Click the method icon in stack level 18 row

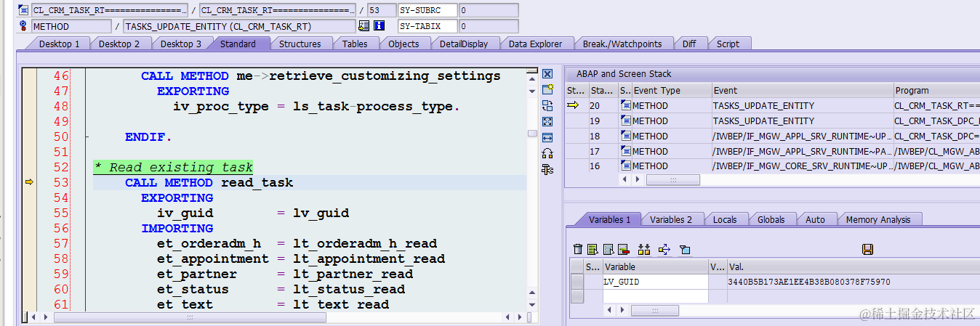tap(626, 136)
